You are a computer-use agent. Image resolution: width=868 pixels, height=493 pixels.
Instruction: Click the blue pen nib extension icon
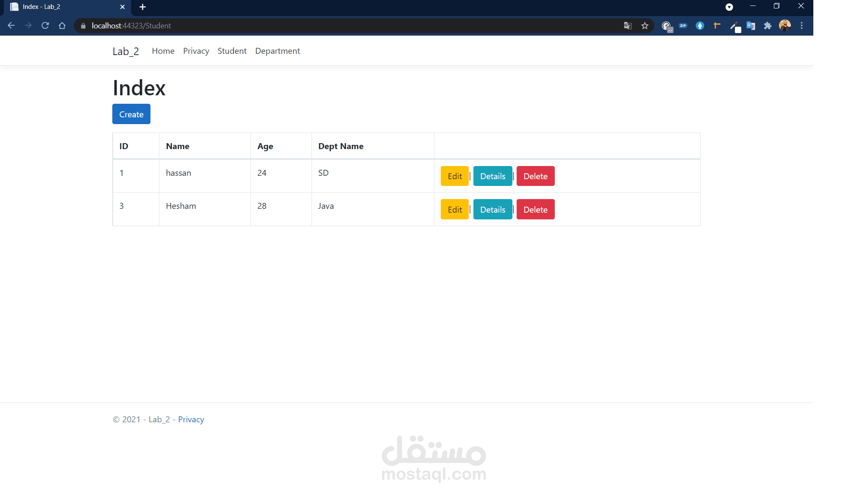coord(700,26)
